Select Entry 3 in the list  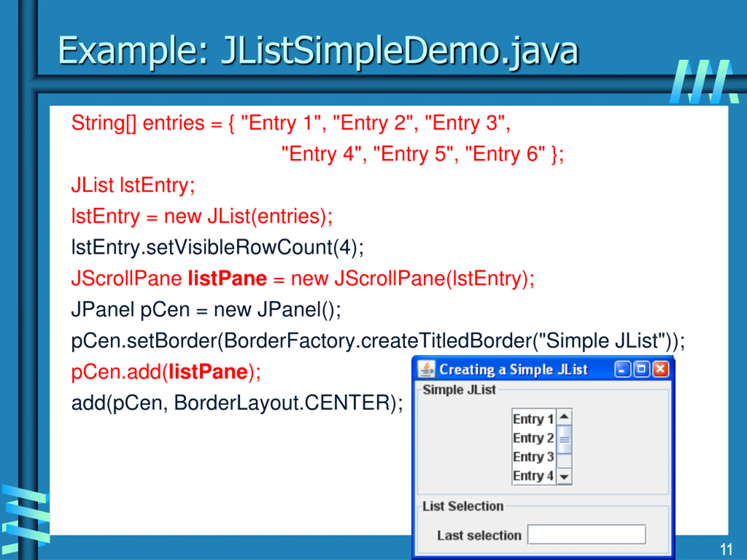(x=534, y=457)
